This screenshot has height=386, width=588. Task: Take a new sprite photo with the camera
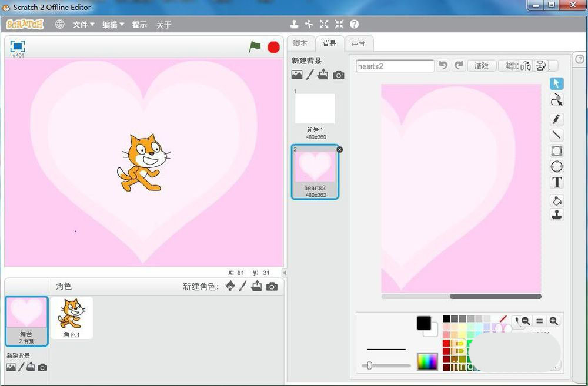pyautogui.click(x=272, y=287)
